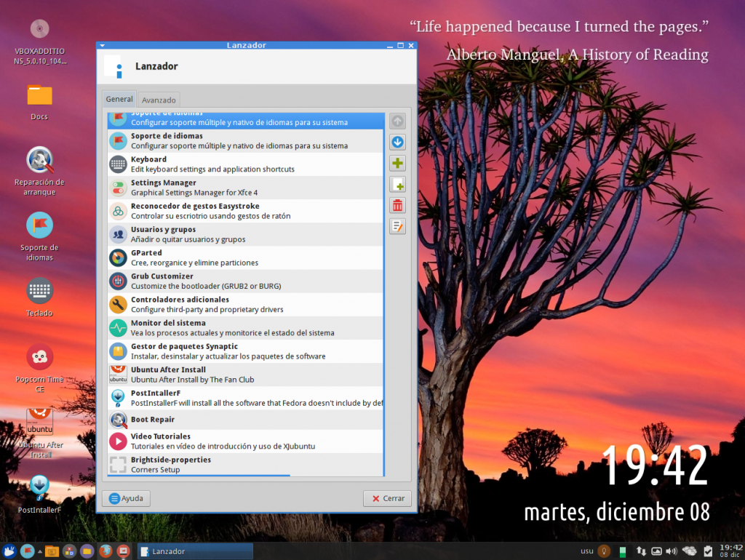Viewport: 745px width, 560px height.
Task: Click the Cerrar button
Action: [x=387, y=498]
